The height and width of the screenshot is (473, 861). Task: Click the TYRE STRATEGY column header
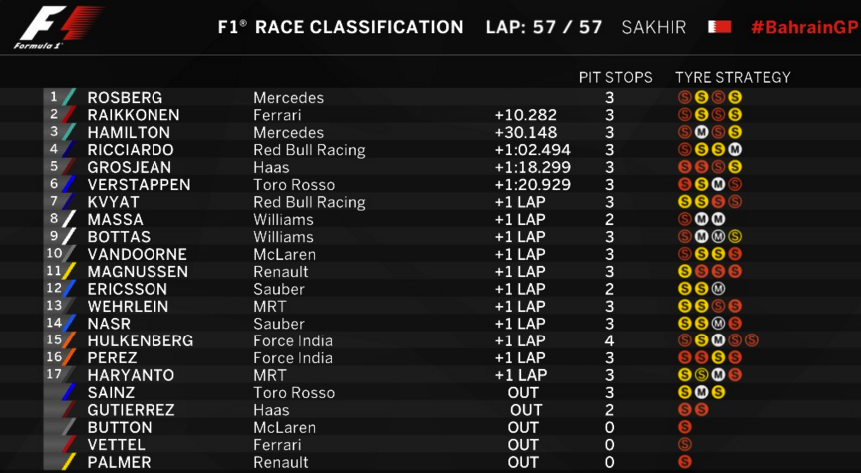pos(733,77)
